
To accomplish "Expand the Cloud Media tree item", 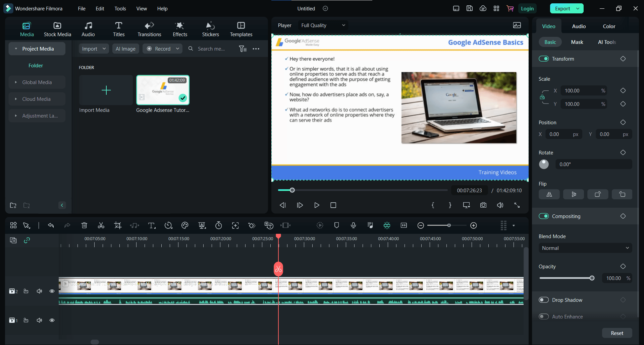I will click(16, 99).
